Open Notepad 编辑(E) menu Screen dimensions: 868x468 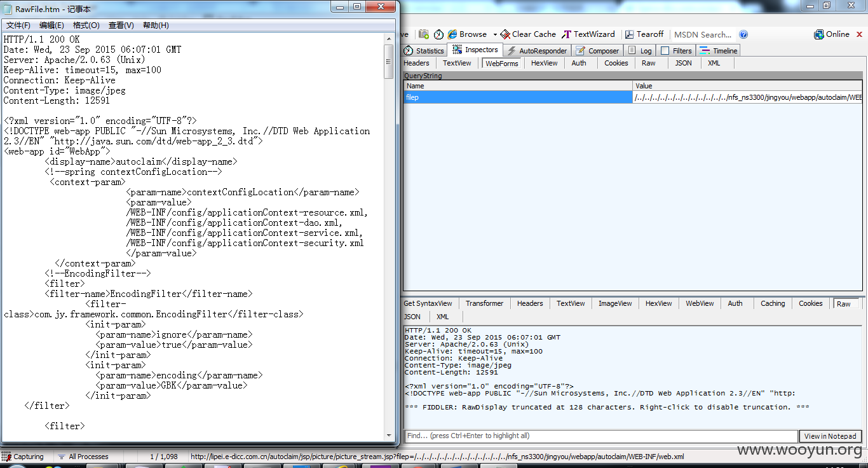click(x=51, y=25)
